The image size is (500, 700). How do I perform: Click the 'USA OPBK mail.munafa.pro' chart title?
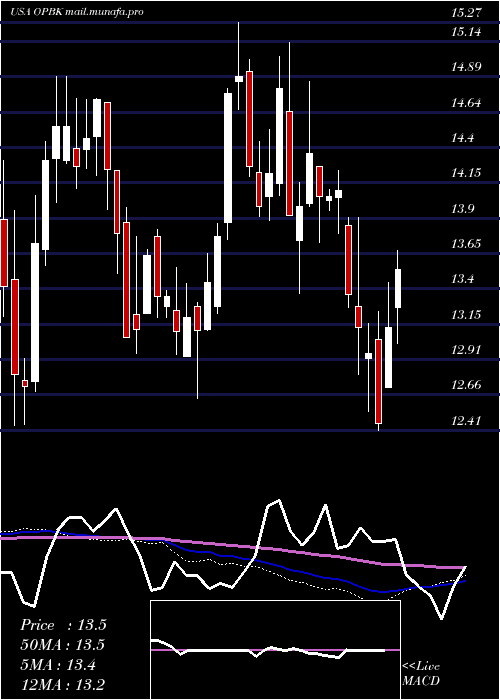click(x=77, y=12)
